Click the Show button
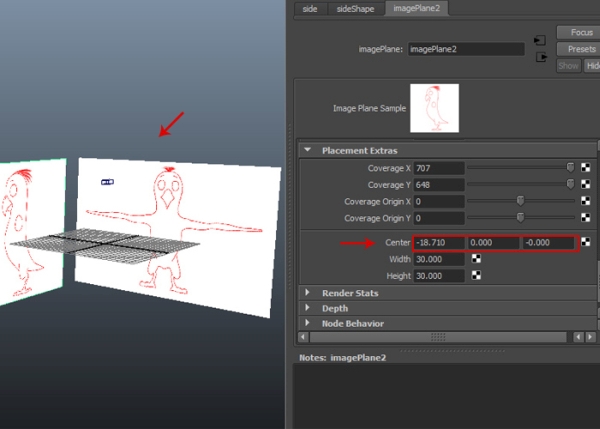Viewport: 600px width, 429px height. (568, 66)
